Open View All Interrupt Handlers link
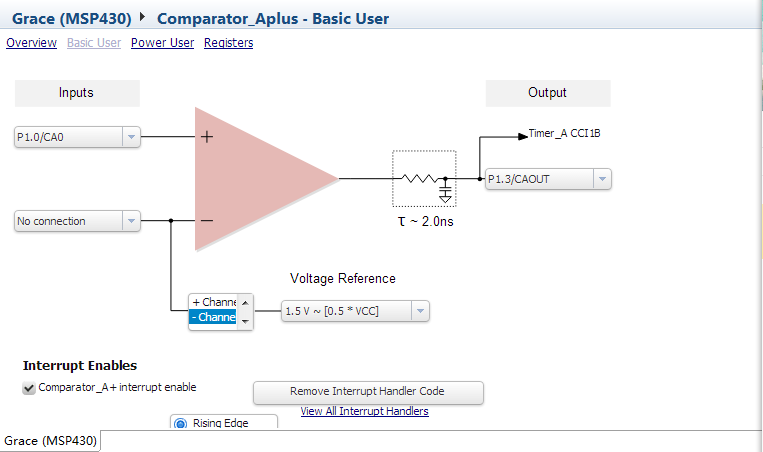 tap(364, 411)
